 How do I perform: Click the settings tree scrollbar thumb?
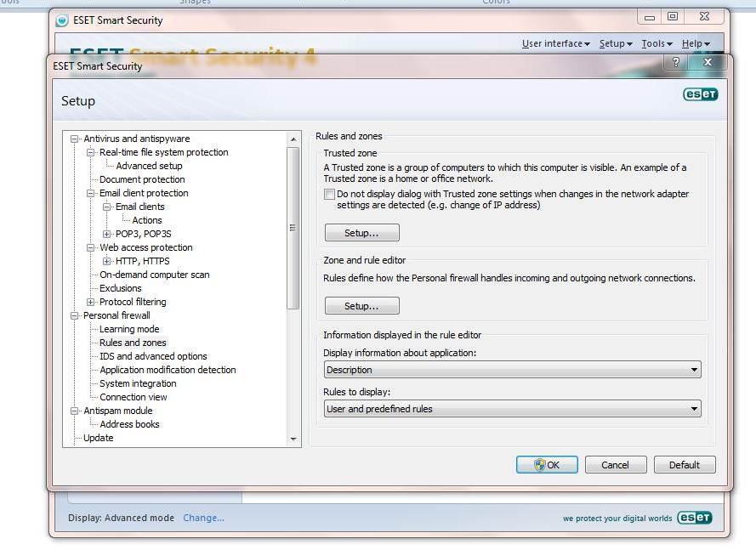coord(293,228)
